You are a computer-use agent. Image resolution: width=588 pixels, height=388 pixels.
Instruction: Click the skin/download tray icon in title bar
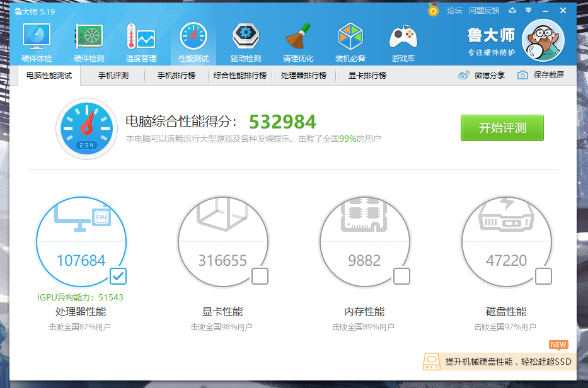click(x=512, y=10)
